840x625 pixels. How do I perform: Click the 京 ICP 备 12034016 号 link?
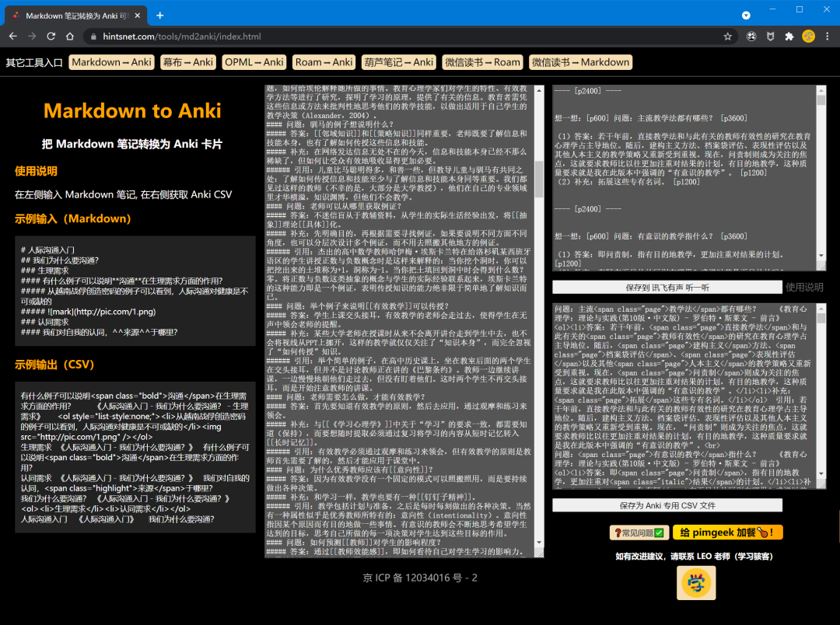(420, 578)
